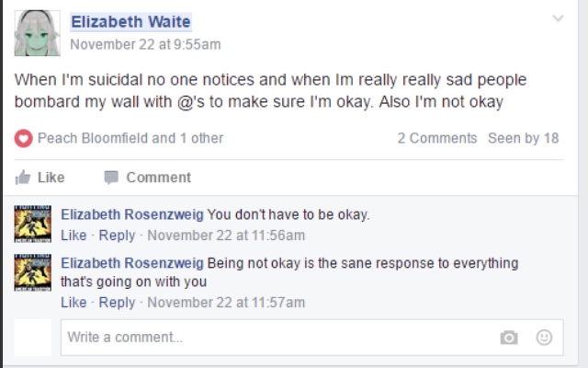The width and height of the screenshot is (588, 368).
Task: Attach a photo with the camera icon
Action: [509, 338]
